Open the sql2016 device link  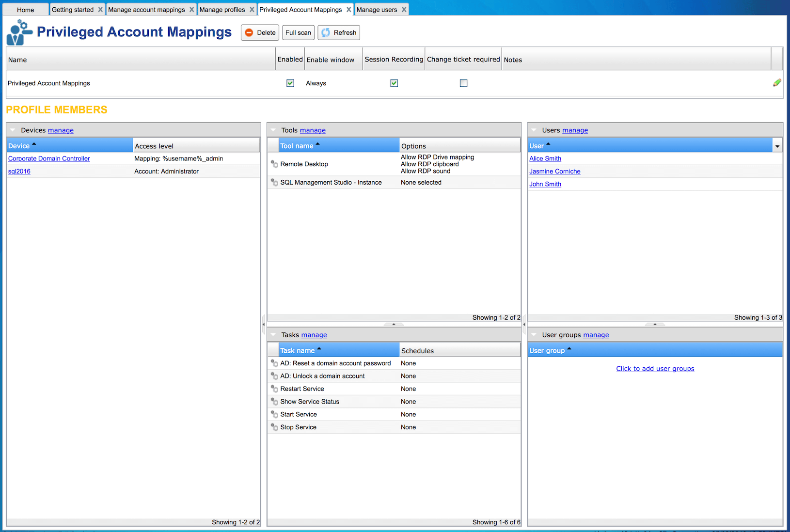click(19, 172)
